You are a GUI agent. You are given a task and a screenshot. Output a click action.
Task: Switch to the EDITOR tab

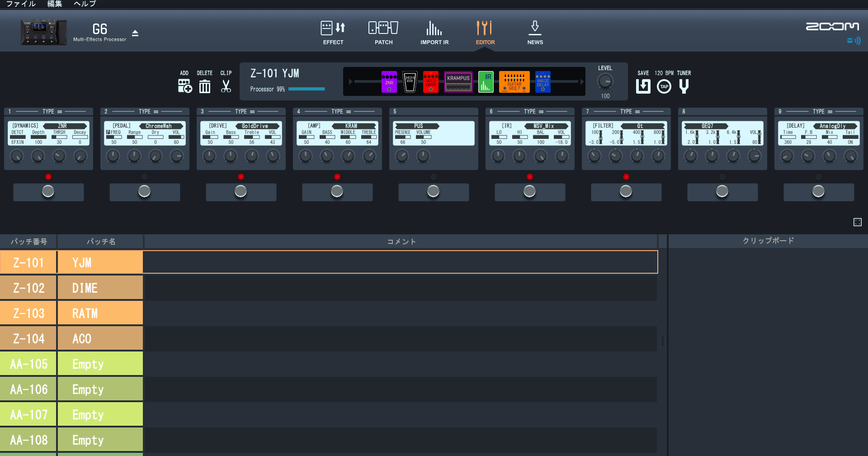coord(485,33)
